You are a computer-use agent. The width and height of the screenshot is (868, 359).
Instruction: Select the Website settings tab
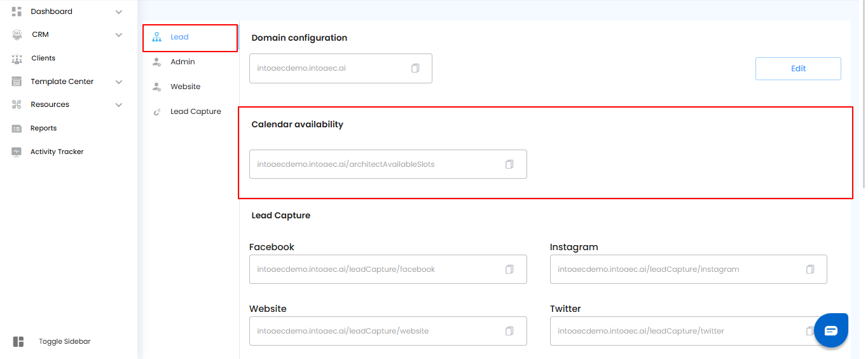pyautogui.click(x=185, y=87)
